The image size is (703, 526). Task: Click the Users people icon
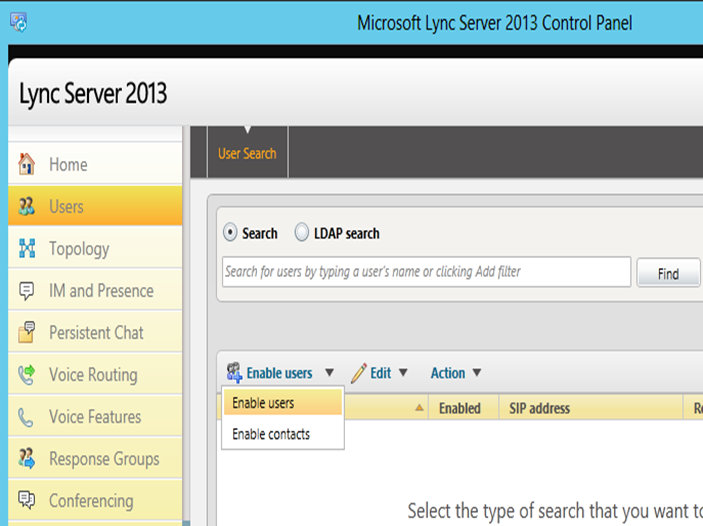tap(26, 206)
